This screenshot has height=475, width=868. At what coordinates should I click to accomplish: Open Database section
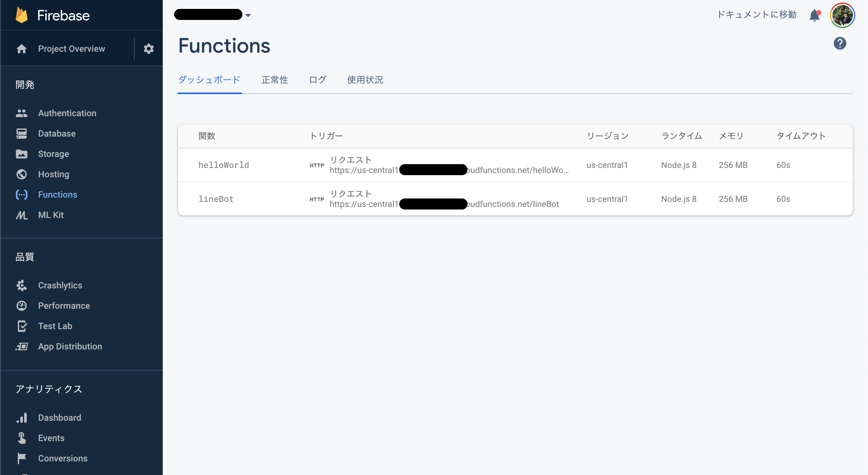point(57,134)
